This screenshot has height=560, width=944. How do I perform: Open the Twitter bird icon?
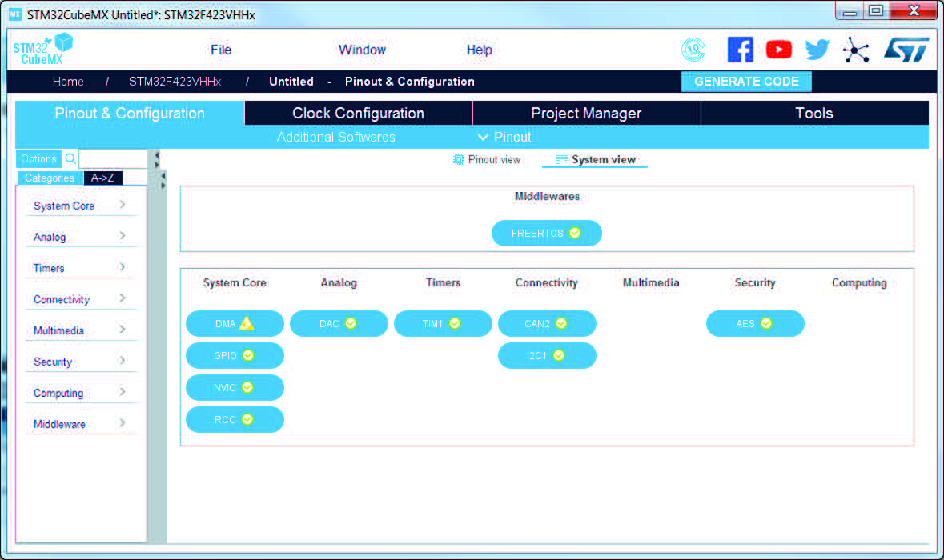(x=817, y=50)
